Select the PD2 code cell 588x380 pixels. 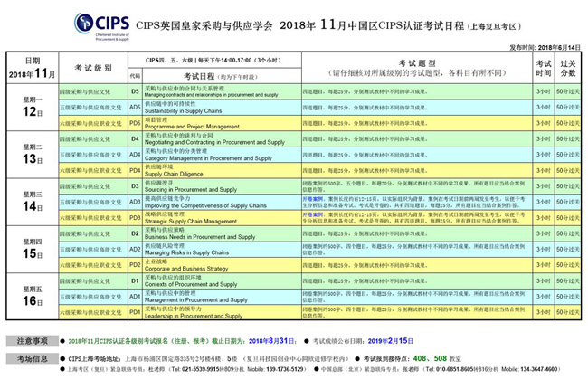[x=135, y=265]
